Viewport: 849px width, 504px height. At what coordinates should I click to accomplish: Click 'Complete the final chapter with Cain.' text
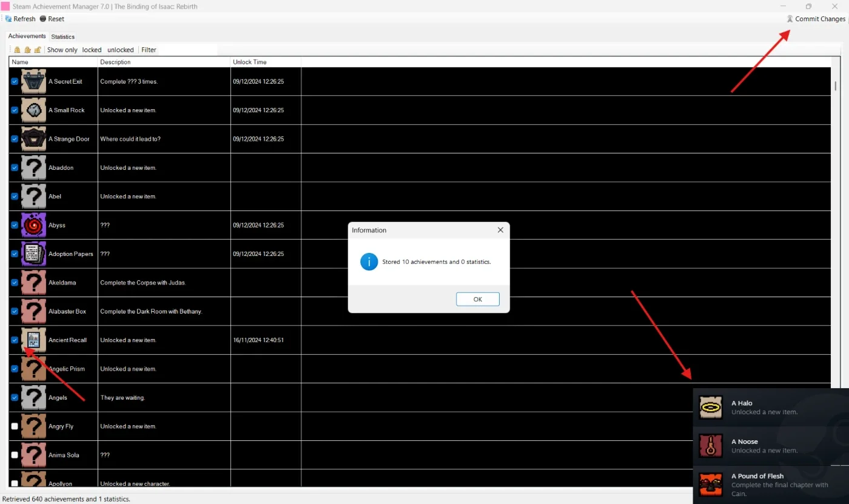[780, 489]
